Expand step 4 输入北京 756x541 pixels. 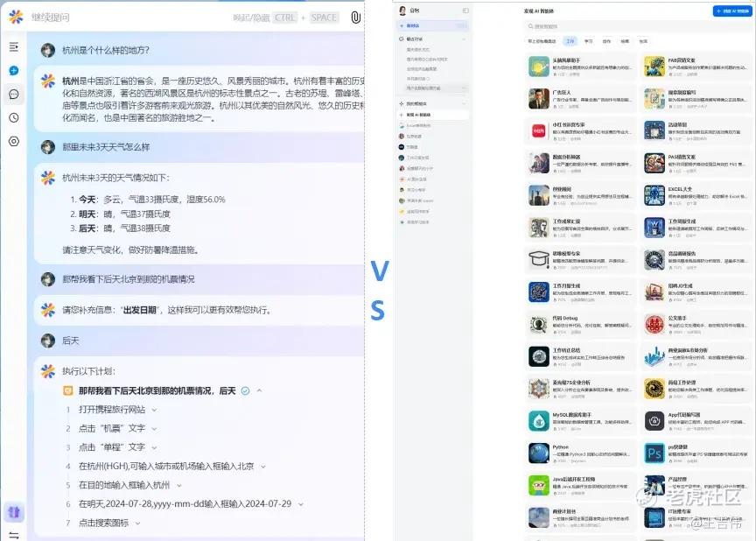(263, 467)
